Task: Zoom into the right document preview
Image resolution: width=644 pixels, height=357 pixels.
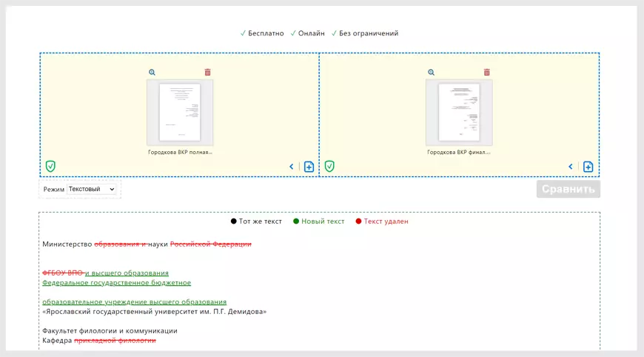Action: pos(431,73)
